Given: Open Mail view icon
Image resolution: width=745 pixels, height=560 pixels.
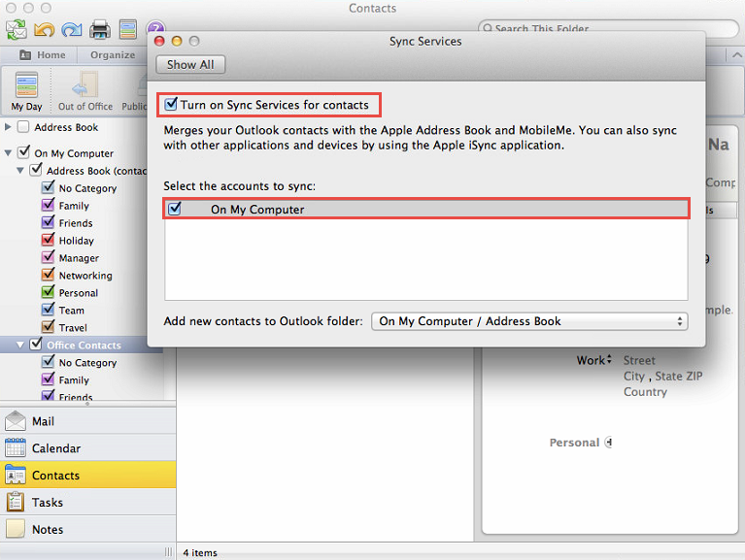Looking at the screenshot, I should [x=16, y=421].
